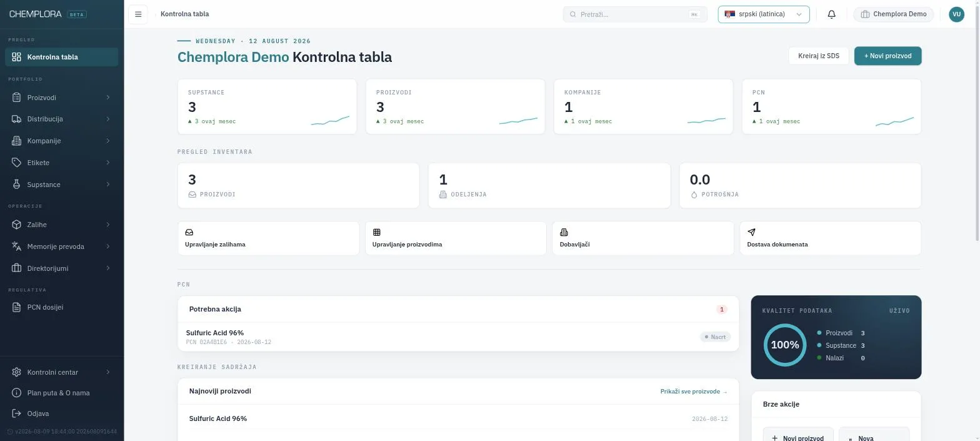This screenshot has width=980, height=441.
Task: Click the PCN dosijei document icon
Action: [17, 307]
